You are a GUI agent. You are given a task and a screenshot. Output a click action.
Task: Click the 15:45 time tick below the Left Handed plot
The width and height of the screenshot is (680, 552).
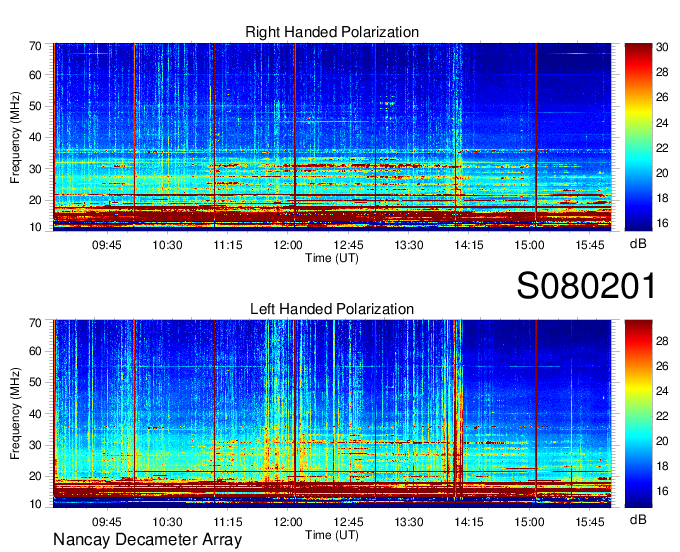click(590, 522)
